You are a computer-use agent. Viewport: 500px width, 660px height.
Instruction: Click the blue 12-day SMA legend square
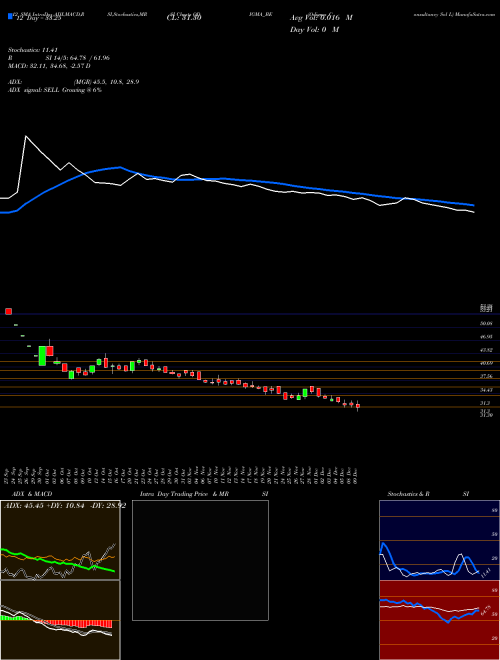10,16
